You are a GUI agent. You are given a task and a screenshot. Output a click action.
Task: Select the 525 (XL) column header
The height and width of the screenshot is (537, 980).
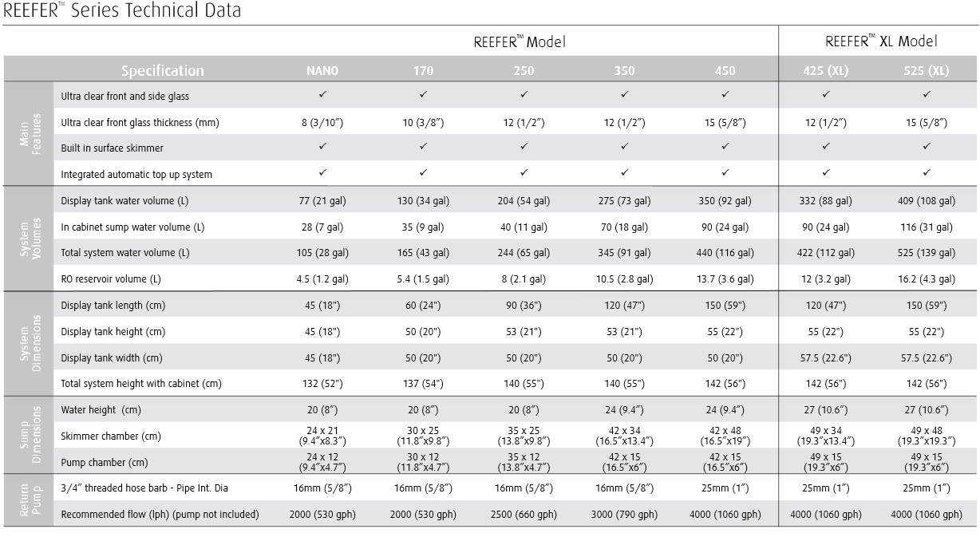[926, 70]
